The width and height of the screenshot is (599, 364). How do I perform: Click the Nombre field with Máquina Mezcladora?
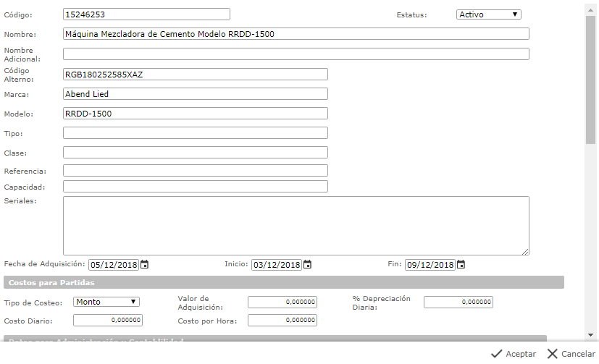pos(296,34)
